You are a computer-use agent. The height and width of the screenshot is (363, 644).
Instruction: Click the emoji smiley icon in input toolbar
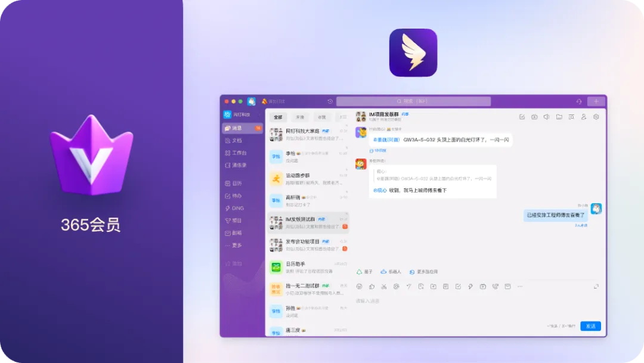[x=359, y=287]
